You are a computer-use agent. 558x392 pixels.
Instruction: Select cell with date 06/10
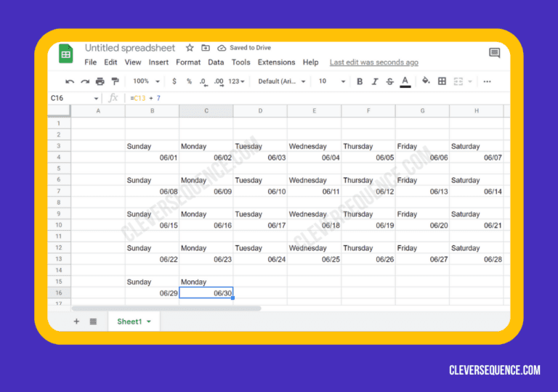260,192
